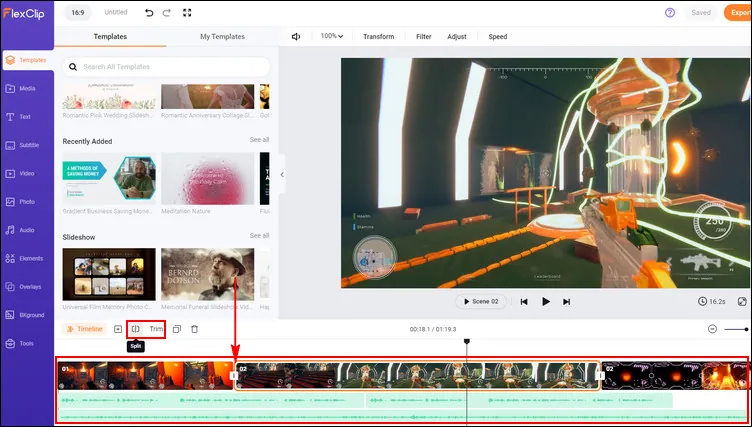
Task: Click the timeline playhead marker
Action: point(467,342)
